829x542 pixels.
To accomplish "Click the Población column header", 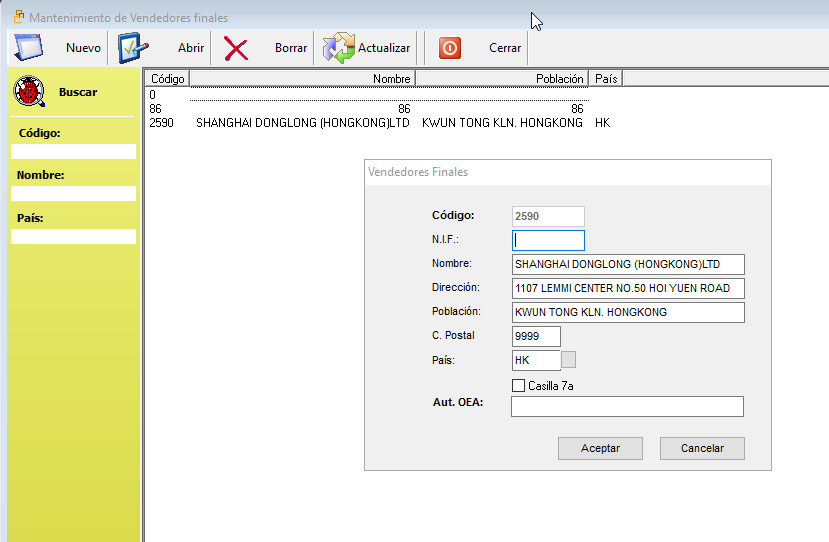I will 501,78.
